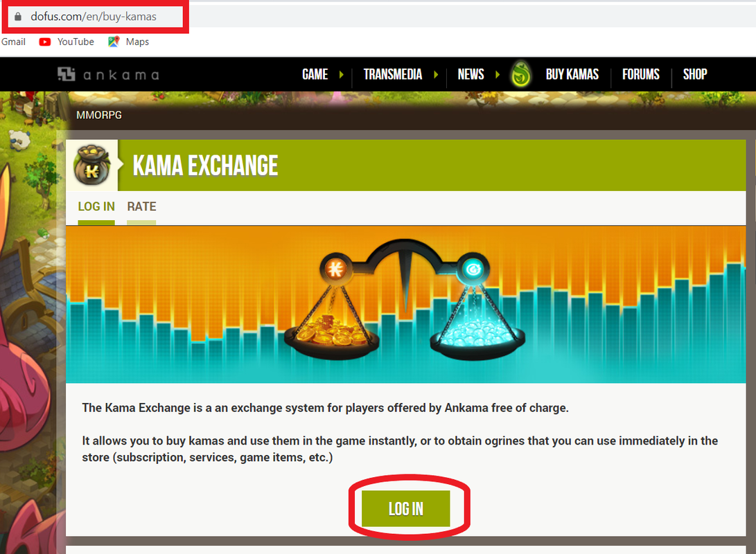The image size is (756, 554).
Task: Click the kama money bag icon
Action: point(91,166)
